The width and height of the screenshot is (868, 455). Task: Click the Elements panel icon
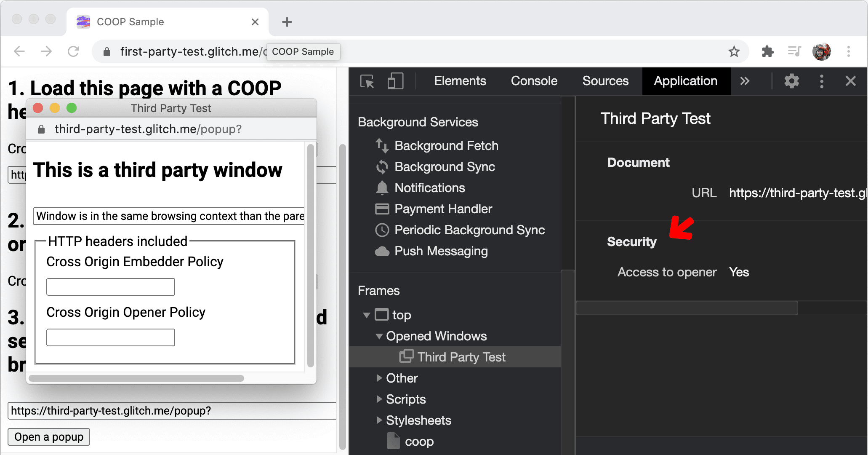click(x=459, y=80)
